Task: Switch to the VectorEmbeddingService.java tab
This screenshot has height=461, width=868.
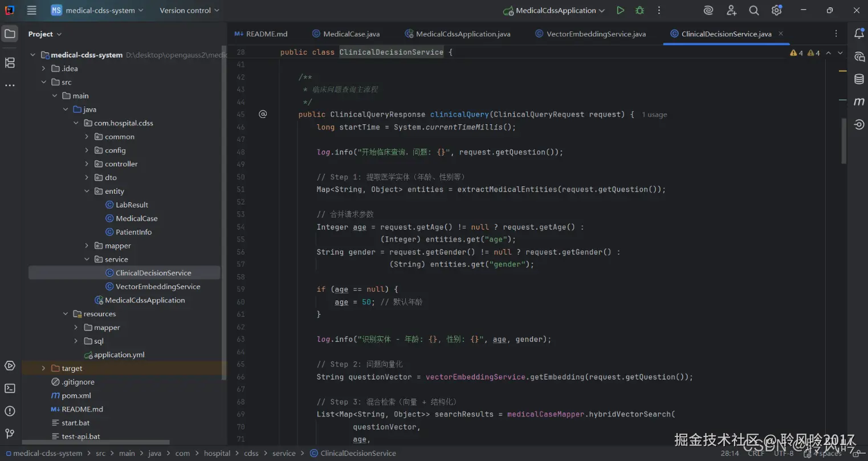Action: (x=596, y=34)
